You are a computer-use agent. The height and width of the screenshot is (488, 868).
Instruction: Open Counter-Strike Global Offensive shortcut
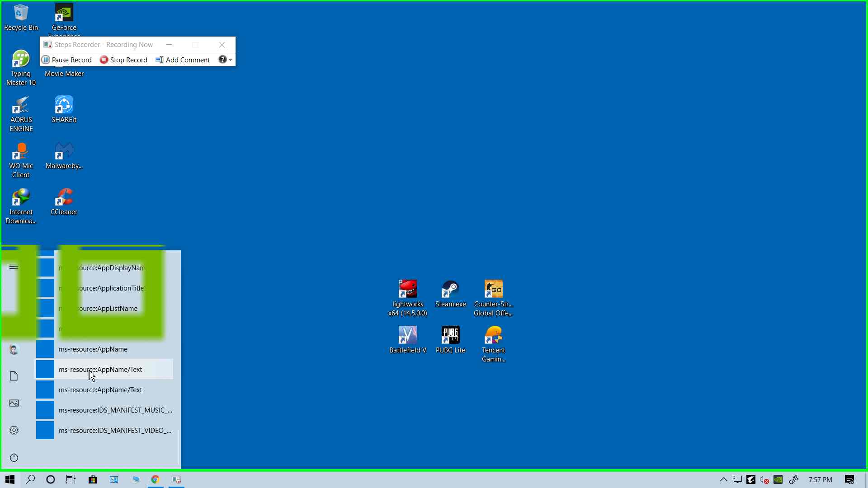pyautogui.click(x=493, y=298)
